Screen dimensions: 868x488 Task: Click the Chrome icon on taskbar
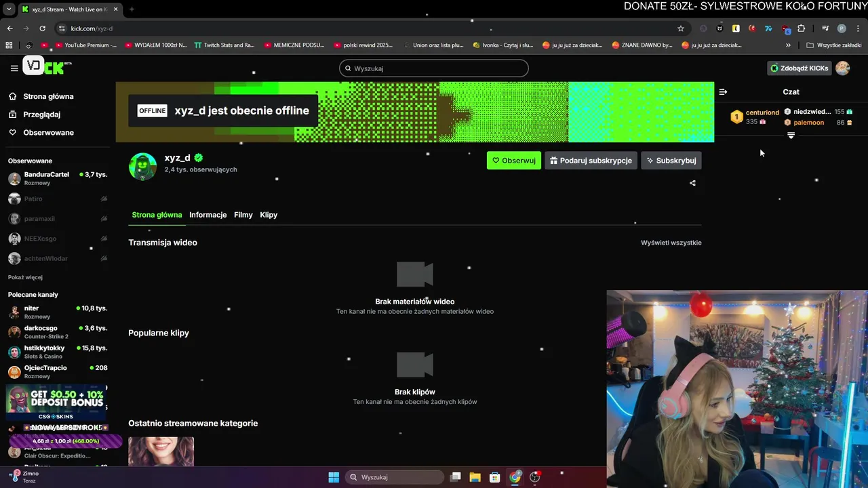515,477
